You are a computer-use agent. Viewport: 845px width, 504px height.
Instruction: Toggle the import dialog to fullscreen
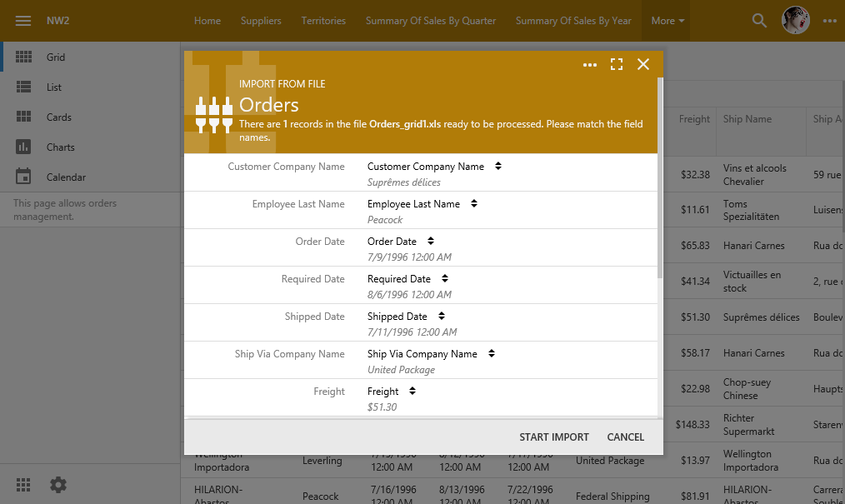[x=617, y=65]
